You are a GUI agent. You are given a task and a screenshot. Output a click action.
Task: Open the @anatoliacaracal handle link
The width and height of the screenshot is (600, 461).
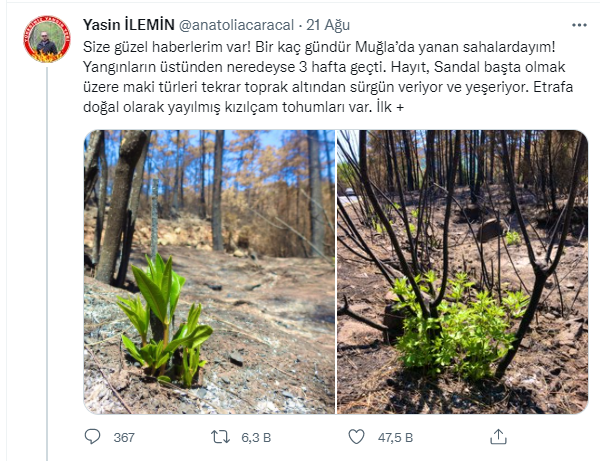(236, 25)
